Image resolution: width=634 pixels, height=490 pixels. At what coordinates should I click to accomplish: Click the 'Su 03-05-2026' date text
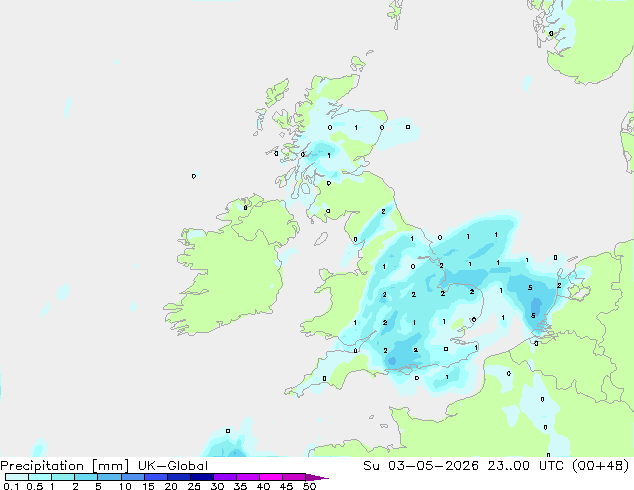click(x=421, y=466)
